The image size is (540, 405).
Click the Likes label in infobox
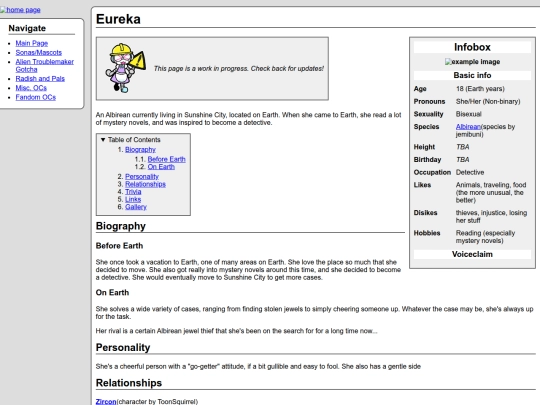tap(422, 185)
